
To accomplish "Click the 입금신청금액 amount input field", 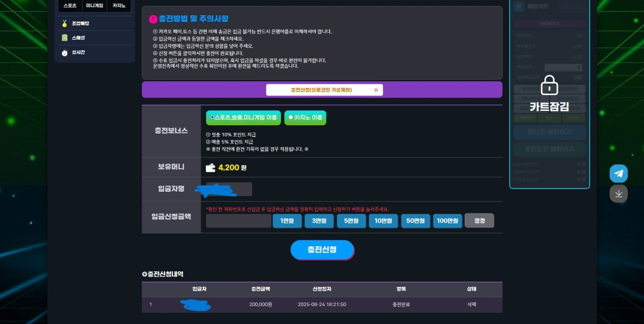I will coord(239,221).
